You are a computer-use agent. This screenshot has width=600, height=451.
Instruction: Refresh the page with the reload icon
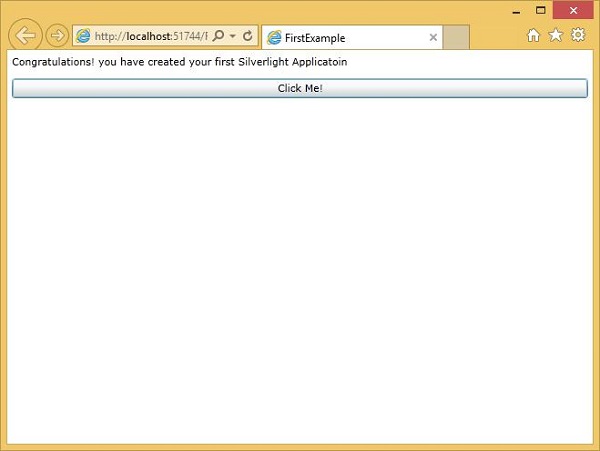point(248,36)
